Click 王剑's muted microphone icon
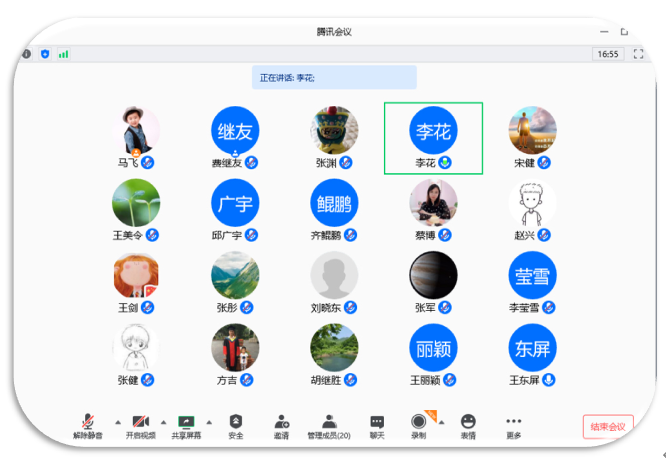This screenshot has height=458, width=666. 147,307
